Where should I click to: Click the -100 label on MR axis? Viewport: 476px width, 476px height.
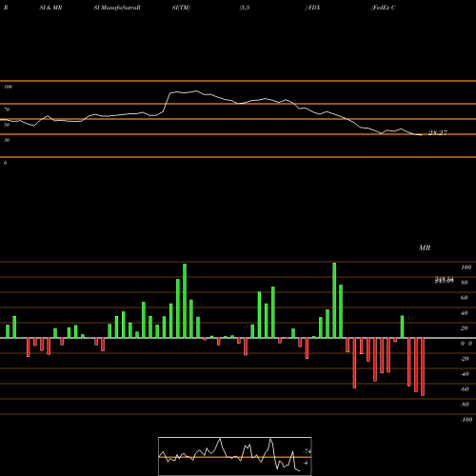[x=466, y=420]
